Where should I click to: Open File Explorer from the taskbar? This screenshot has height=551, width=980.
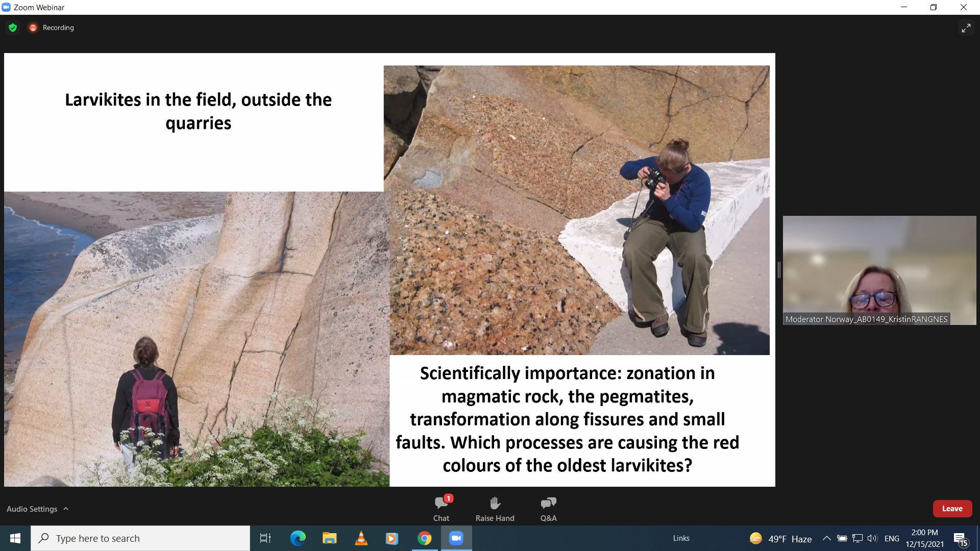point(329,538)
